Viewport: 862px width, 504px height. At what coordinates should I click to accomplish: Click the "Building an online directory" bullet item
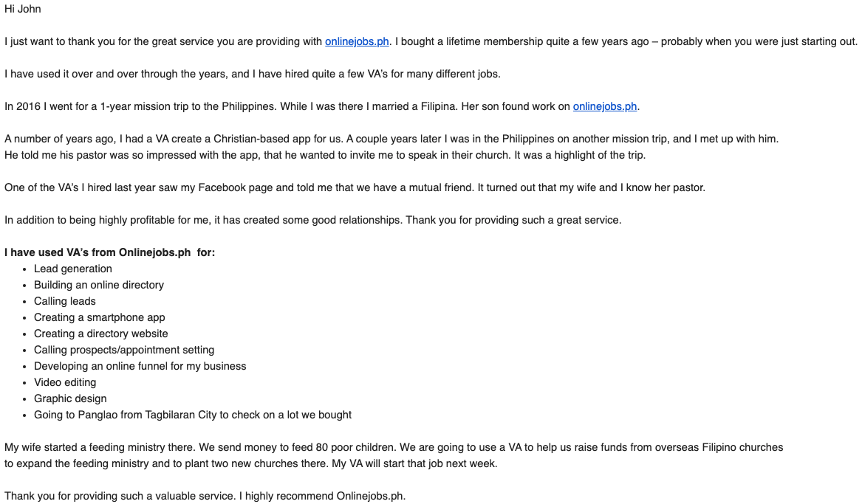click(99, 285)
